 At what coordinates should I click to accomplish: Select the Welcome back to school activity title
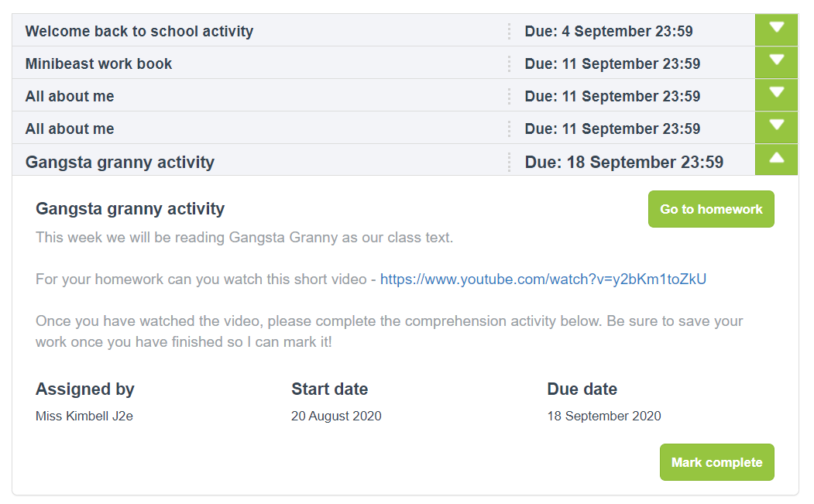point(139,32)
